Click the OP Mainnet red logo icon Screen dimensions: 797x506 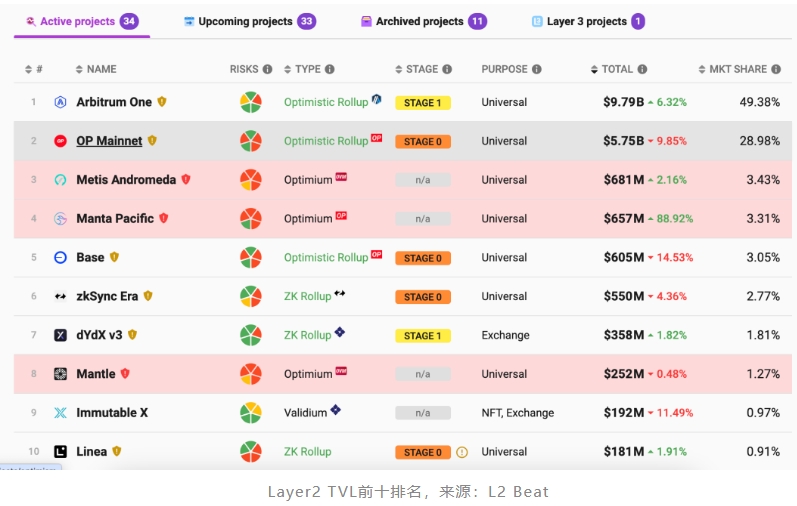(x=60, y=141)
